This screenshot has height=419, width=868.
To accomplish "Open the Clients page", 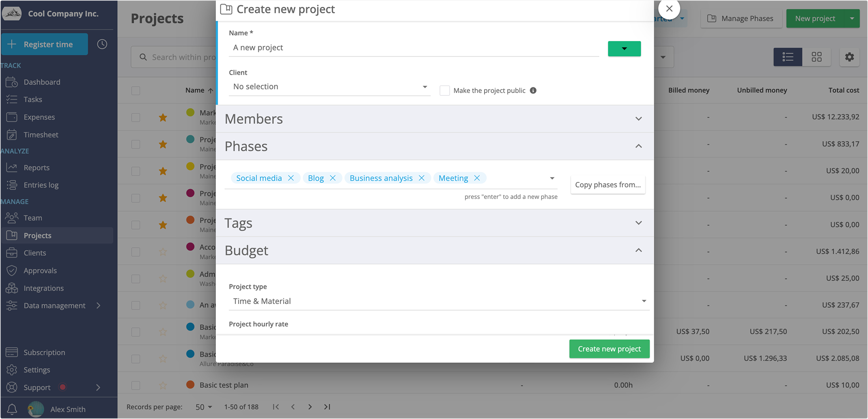I will (34, 253).
